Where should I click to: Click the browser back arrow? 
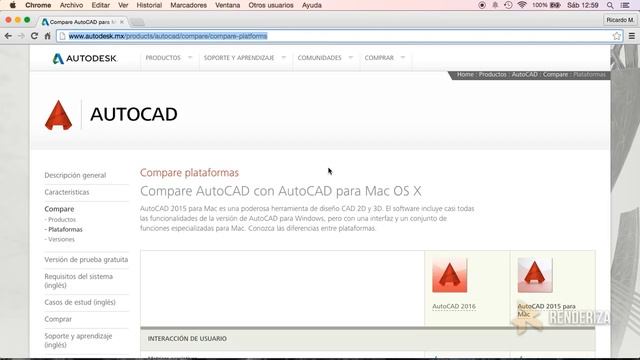click(8, 36)
